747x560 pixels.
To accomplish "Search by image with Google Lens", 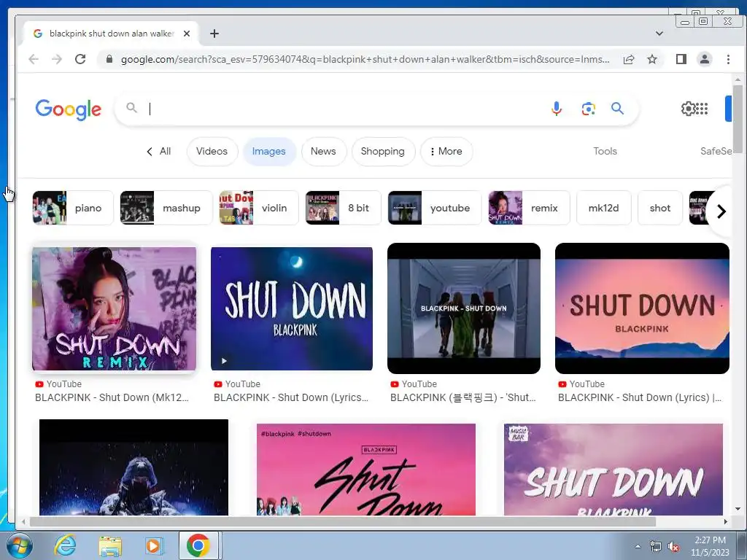I will pos(589,109).
